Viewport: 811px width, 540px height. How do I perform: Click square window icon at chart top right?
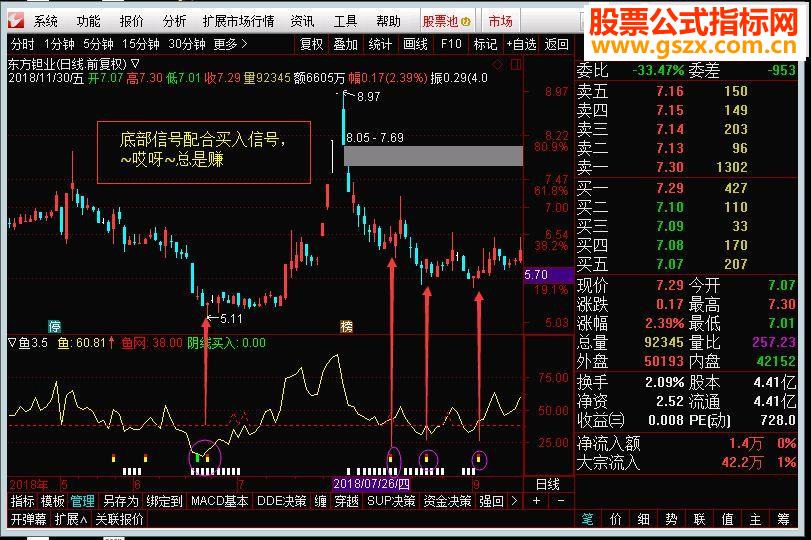[515, 65]
